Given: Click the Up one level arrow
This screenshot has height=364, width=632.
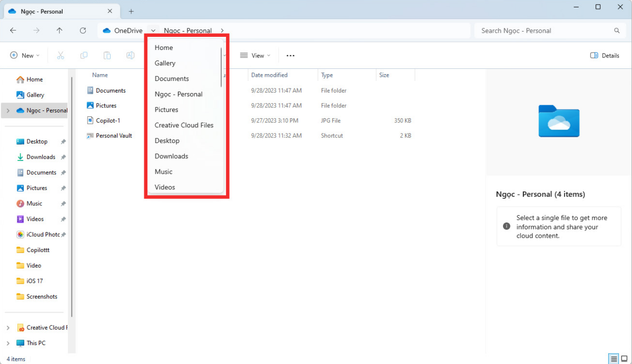Looking at the screenshot, I should pos(60,31).
